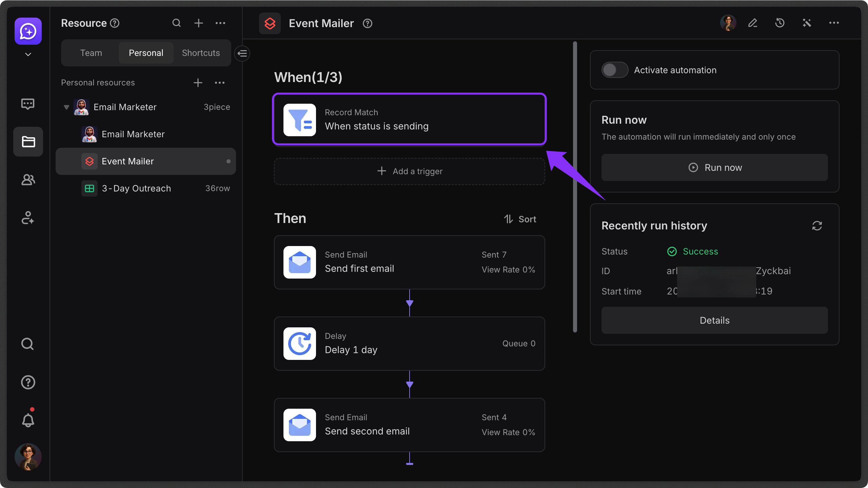The height and width of the screenshot is (488, 868).
Task: Add a new resource with the plus icon in the Resource header
Action: (x=199, y=23)
